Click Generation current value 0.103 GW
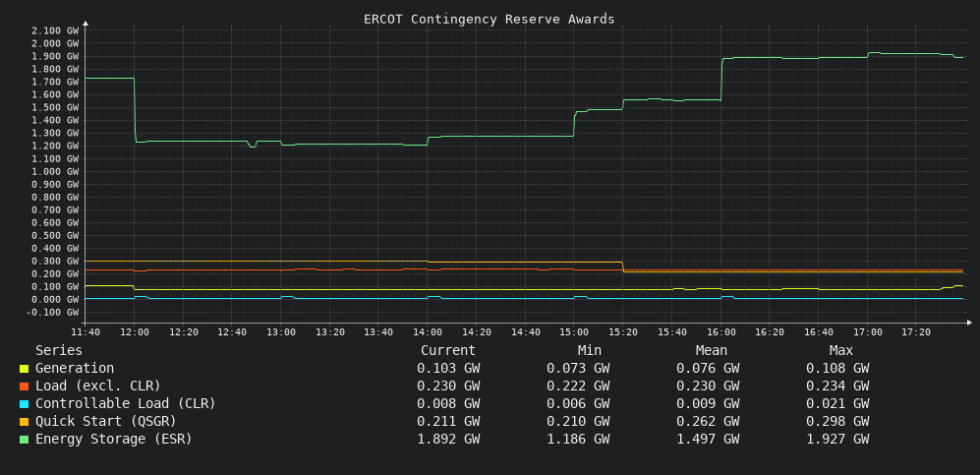980x475 pixels. pos(449,368)
